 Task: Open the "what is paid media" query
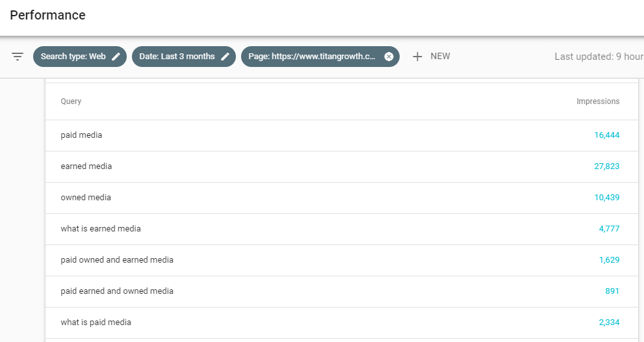point(96,322)
